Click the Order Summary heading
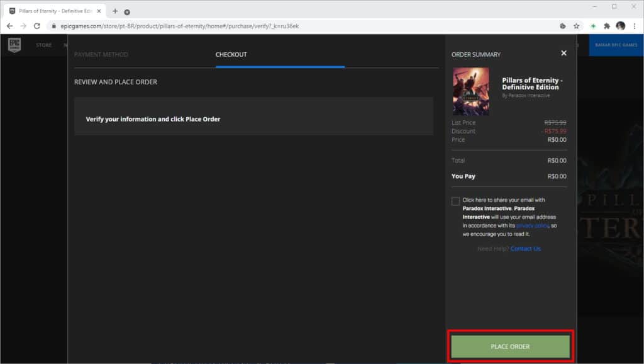This screenshot has height=364, width=644. click(476, 54)
